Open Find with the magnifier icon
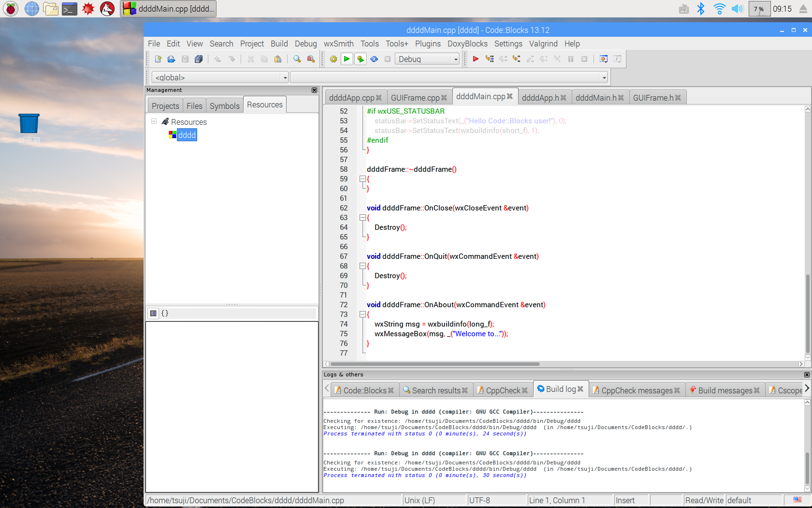Viewport: 812px width, 508px height. (x=297, y=59)
